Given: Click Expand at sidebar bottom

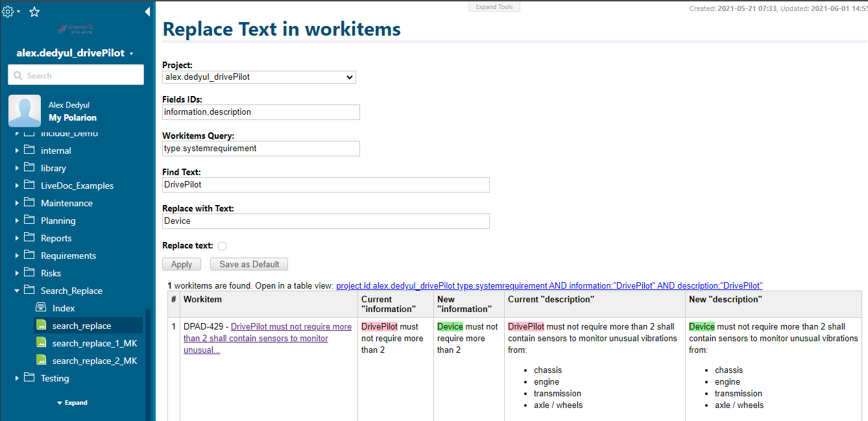Looking at the screenshot, I should point(72,403).
